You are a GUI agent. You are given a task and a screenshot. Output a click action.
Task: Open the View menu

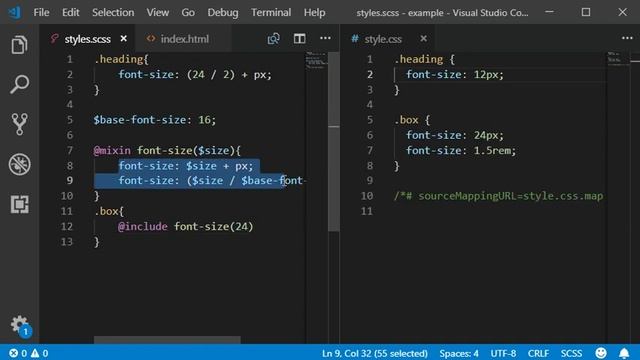point(158,13)
